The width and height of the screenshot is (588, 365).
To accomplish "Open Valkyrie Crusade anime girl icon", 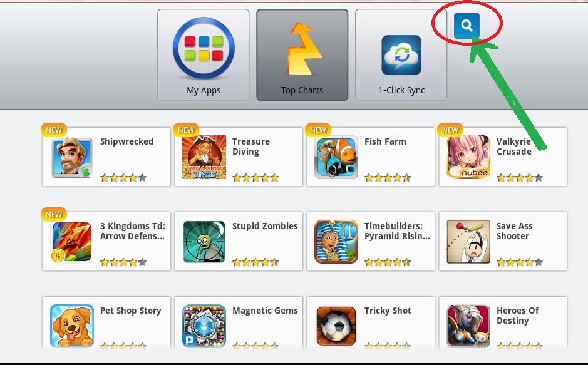I will tap(468, 157).
